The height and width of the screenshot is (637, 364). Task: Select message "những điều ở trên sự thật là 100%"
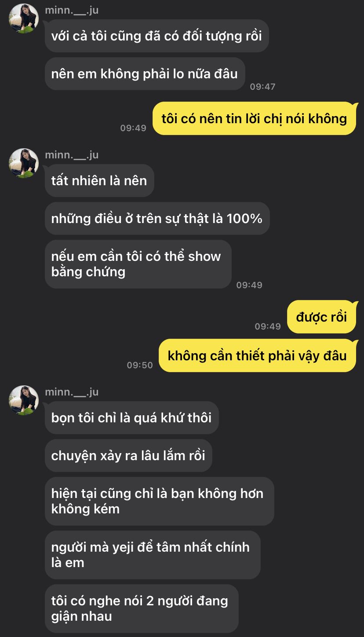[157, 218]
